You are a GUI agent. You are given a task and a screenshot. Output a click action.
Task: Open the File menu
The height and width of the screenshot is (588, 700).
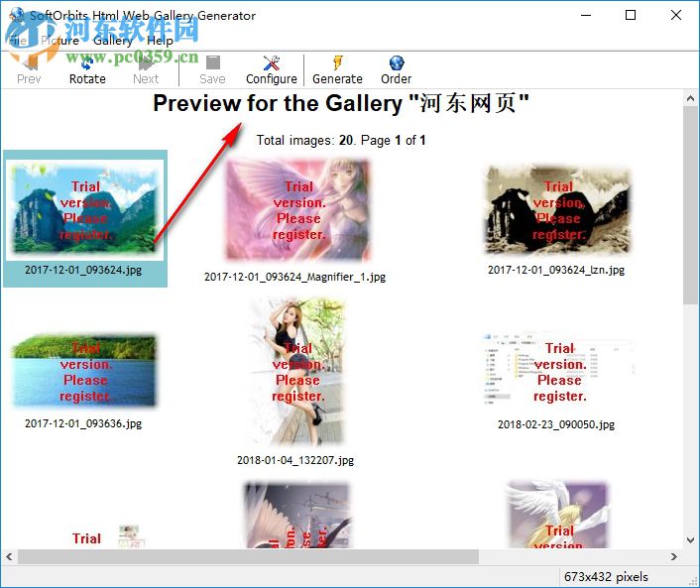[x=18, y=41]
